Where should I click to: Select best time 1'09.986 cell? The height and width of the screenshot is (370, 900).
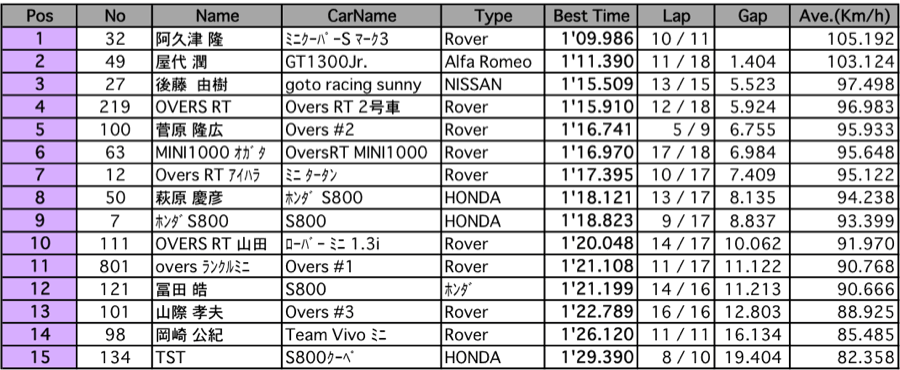click(x=590, y=39)
